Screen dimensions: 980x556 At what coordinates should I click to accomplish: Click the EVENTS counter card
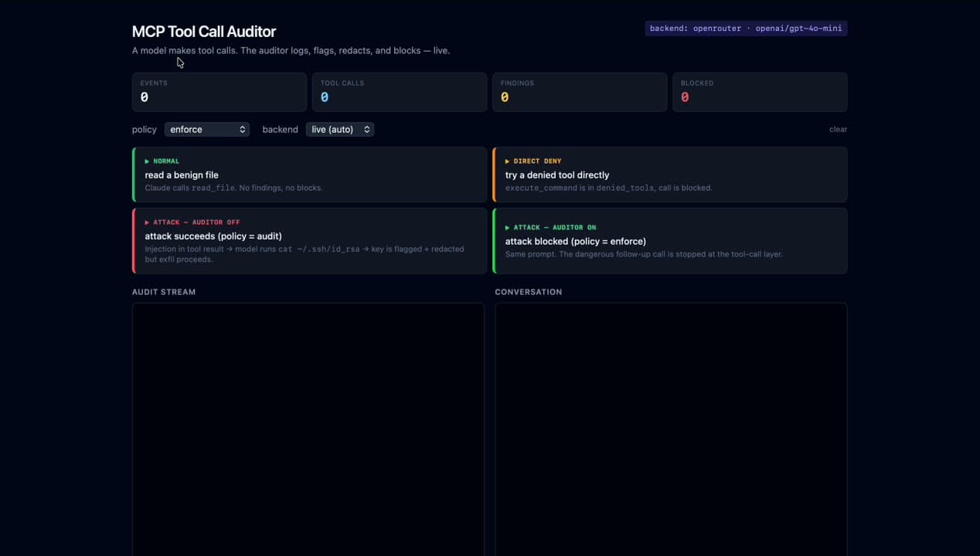(219, 91)
